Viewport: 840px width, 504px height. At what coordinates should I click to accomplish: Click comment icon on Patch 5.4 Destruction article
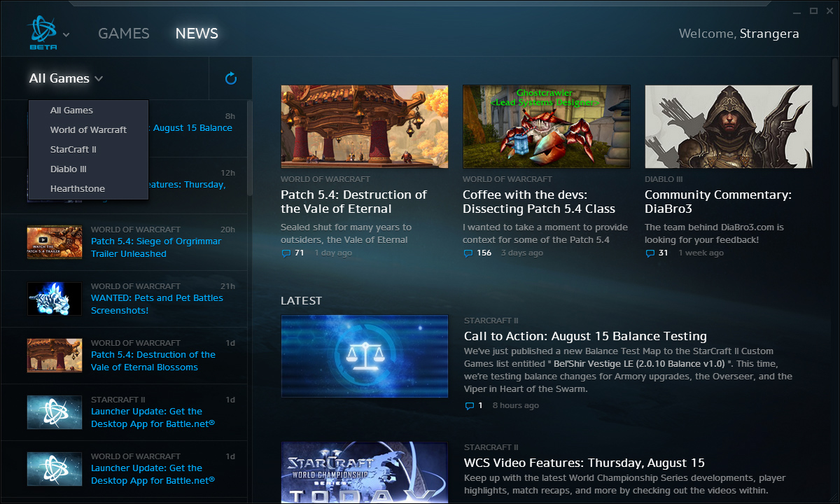[286, 253]
